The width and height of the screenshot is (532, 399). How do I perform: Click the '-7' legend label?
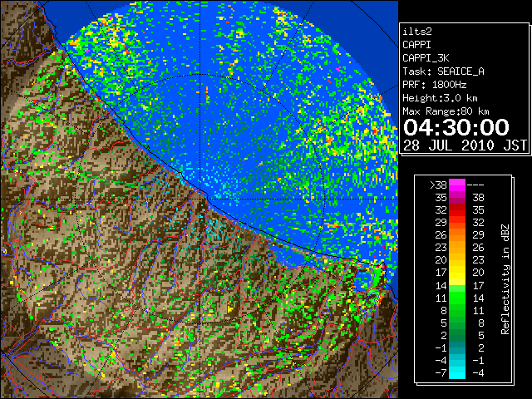click(x=441, y=373)
